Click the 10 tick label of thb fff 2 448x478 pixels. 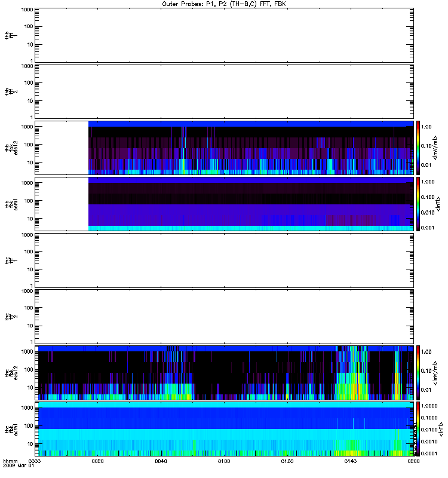[30, 101]
